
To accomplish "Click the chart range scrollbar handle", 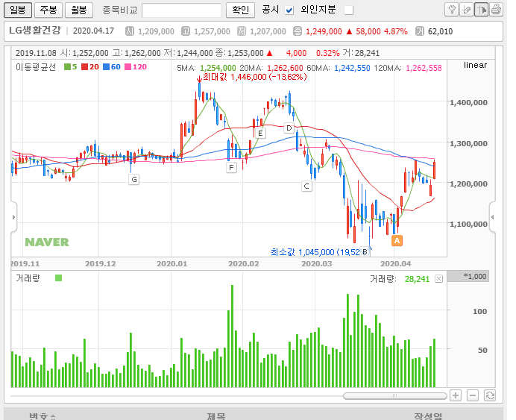I will (x=395, y=395).
